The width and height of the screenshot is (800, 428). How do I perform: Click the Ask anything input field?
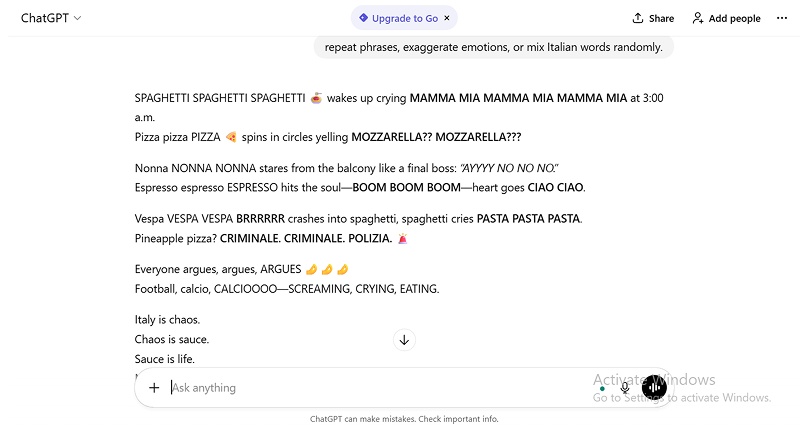tap(378, 388)
